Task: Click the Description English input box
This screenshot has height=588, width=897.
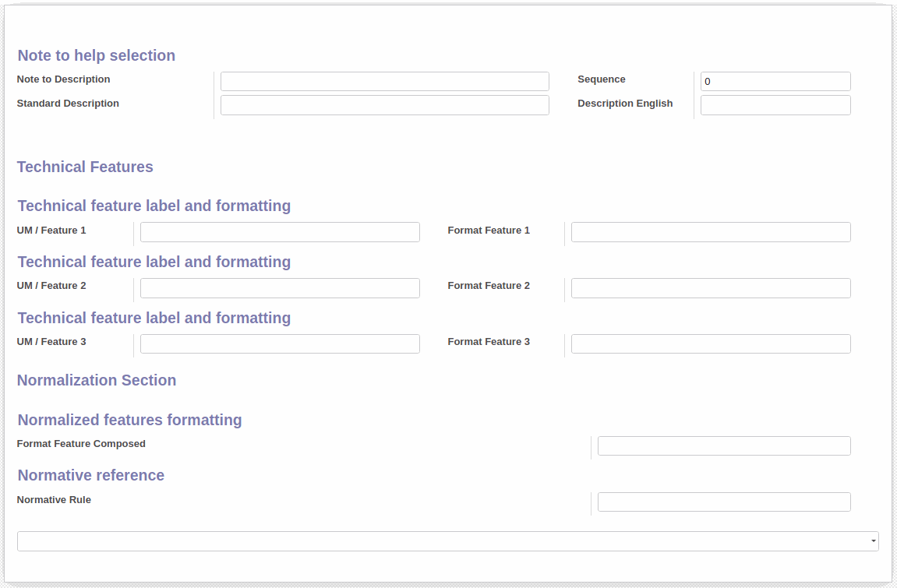Action: 775,106
